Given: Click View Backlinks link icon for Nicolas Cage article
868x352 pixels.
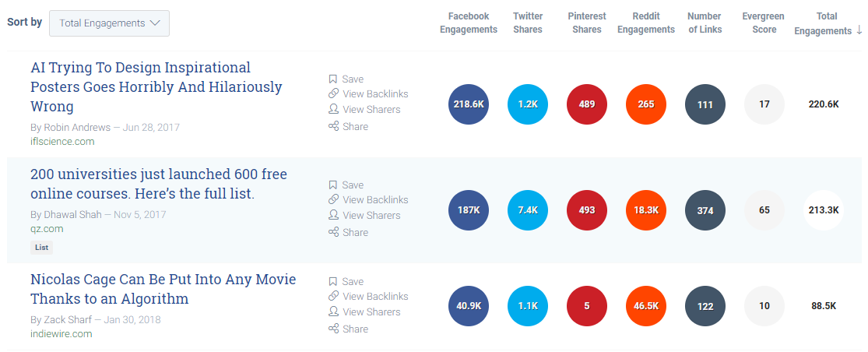Looking at the screenshot, I should pyautogui.click(x=333, y=296).
